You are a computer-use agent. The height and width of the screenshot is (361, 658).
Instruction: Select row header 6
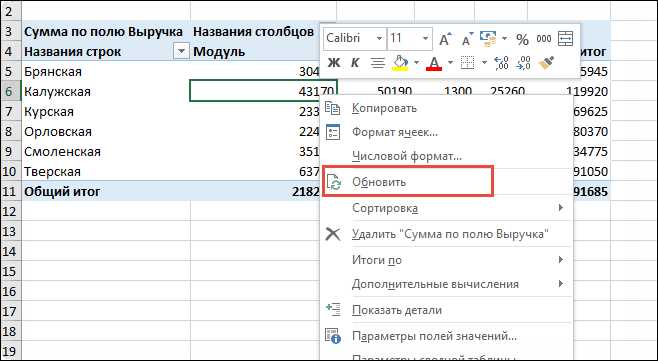point(10,92)
